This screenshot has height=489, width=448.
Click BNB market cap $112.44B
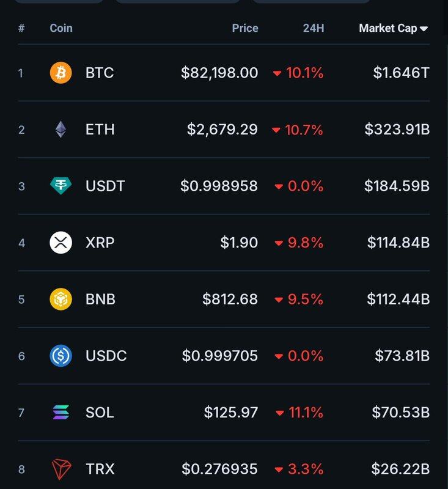click(398, 300)
